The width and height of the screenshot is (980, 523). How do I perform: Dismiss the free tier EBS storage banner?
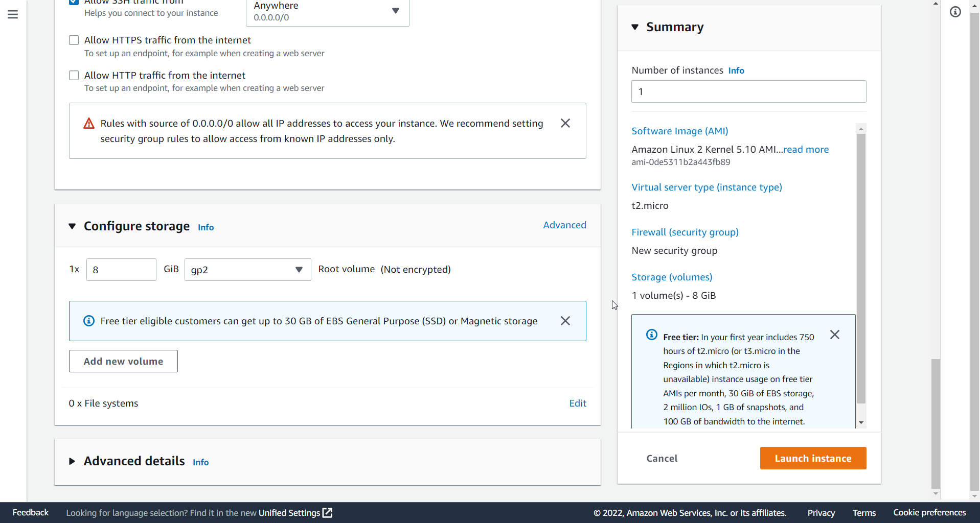[565, 321]
